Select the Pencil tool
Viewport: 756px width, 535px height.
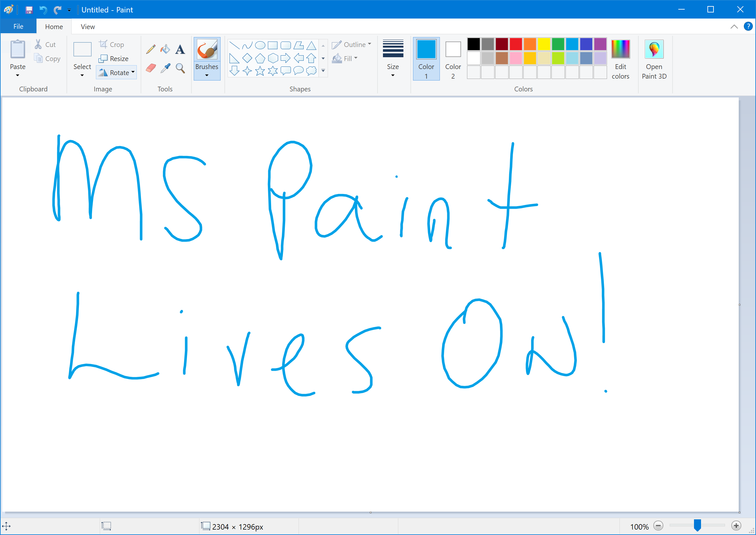(x=151, y=50)
